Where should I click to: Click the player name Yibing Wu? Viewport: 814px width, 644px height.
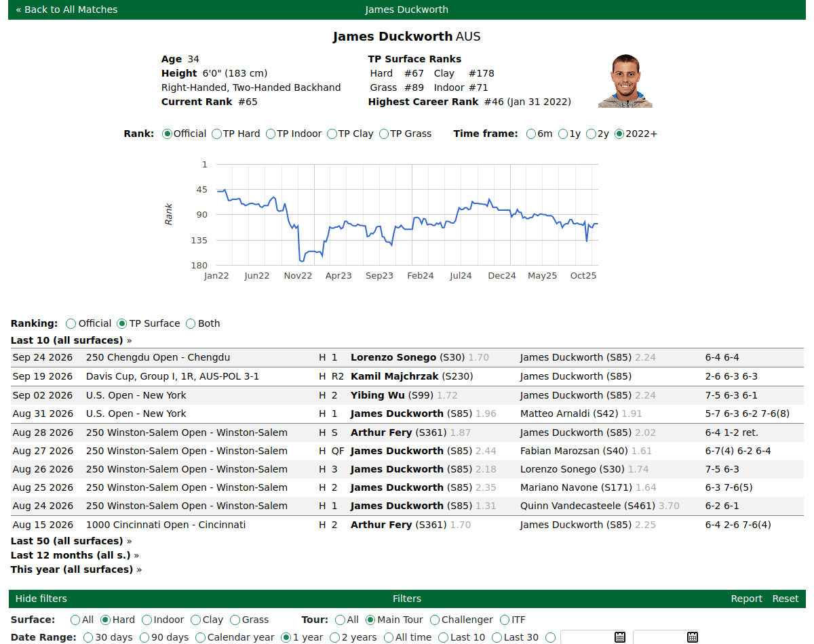pos(378,395)
